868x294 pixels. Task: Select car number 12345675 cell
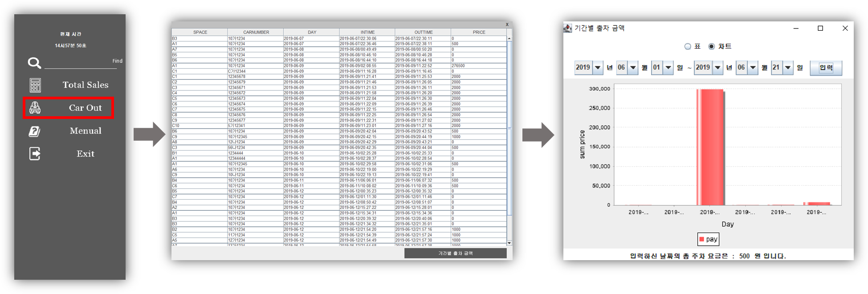coord(255,109)
